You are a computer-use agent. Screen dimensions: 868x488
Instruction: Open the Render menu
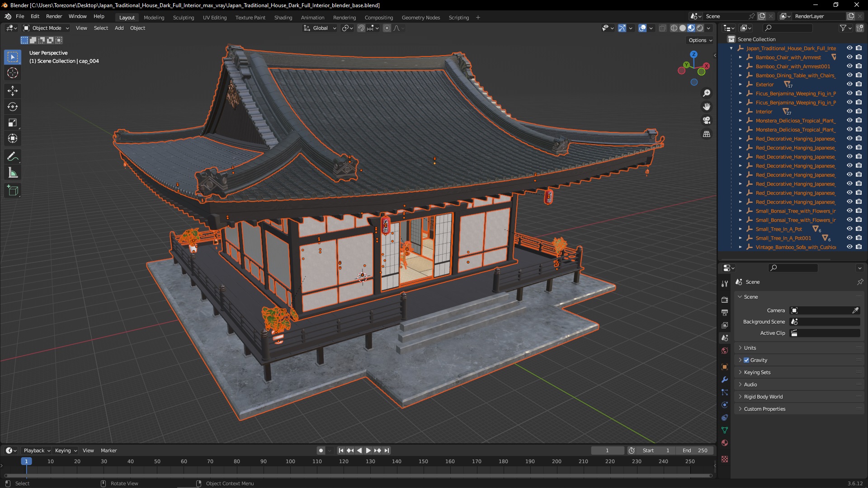[54, 16]
